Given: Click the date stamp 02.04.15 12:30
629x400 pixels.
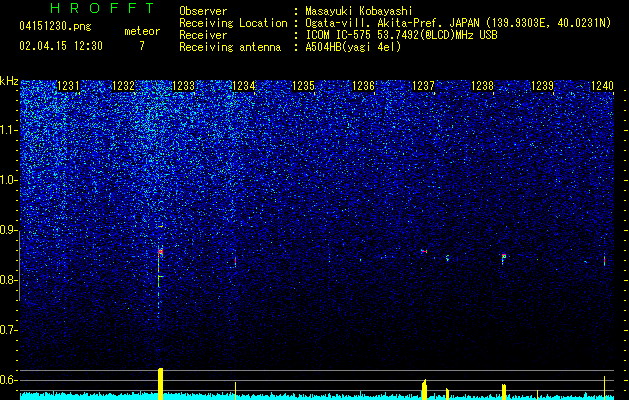Looking at the screenshot, I should tap(61, 46).
